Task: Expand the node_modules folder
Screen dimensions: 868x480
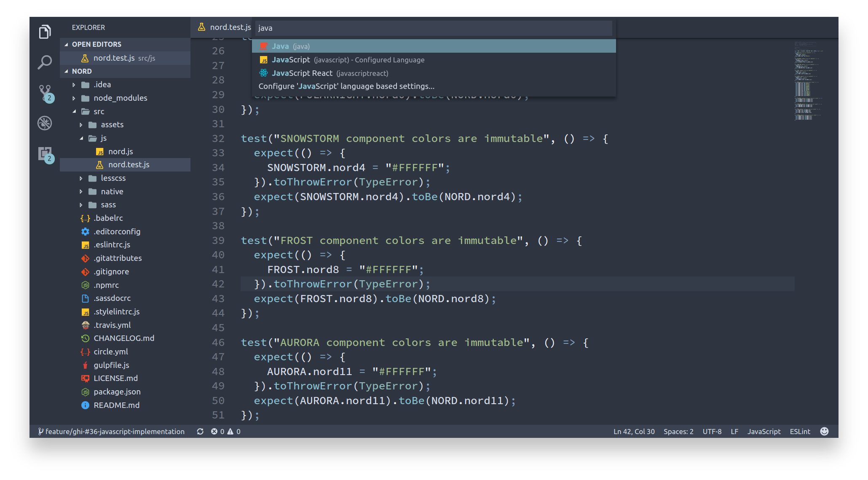Action: point(74,98)
